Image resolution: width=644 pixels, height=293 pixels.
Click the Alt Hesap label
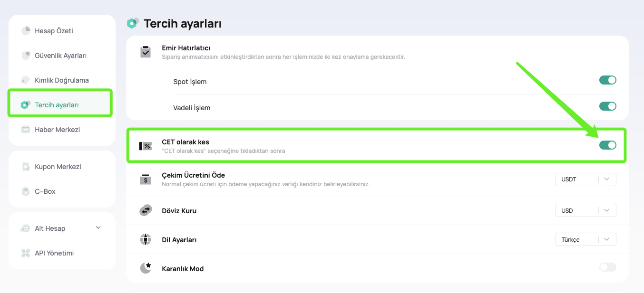50,228
